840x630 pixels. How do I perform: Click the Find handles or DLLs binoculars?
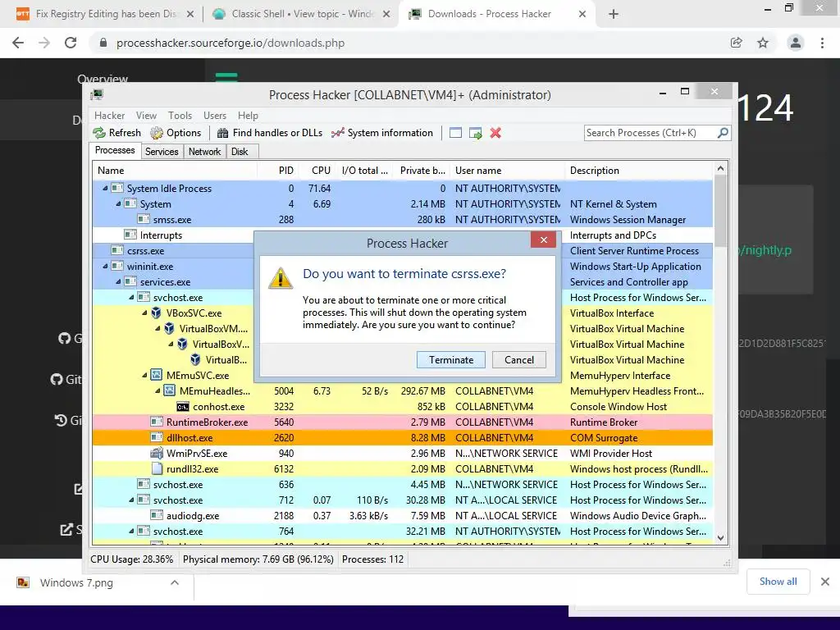[x=222, y=133]
